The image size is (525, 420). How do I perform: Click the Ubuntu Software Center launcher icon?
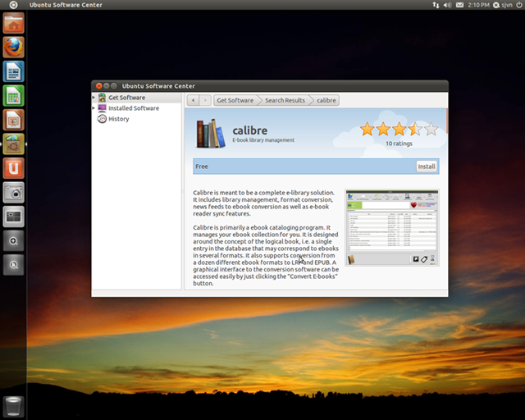click(13, 144)
